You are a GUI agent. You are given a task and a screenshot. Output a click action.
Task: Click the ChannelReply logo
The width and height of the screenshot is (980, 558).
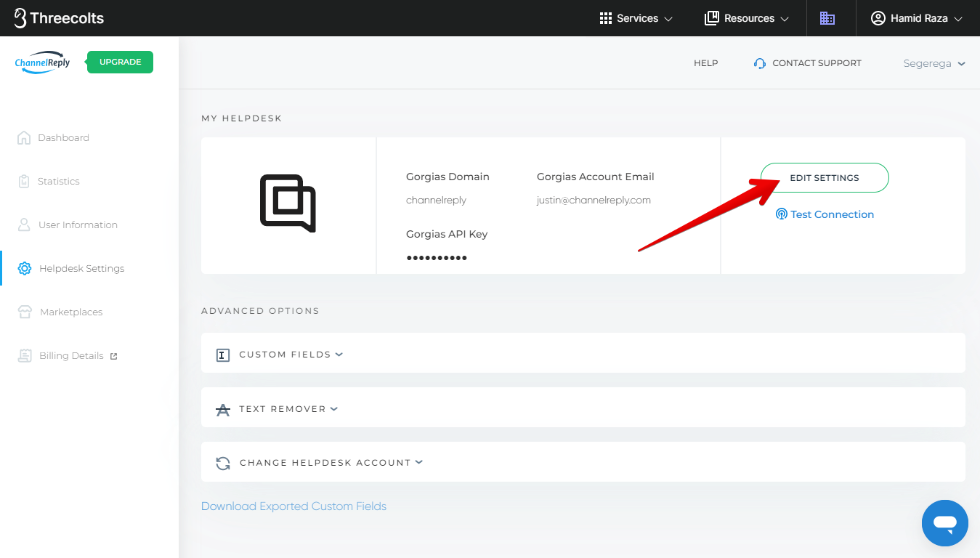coord(42,62)
